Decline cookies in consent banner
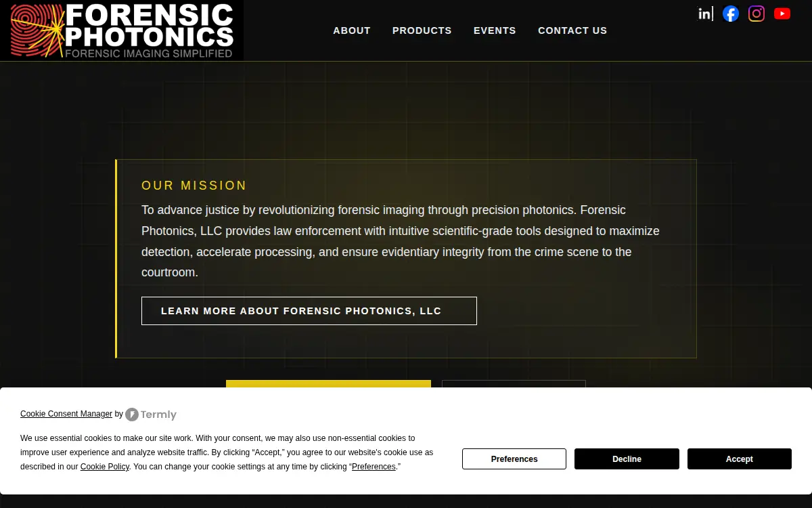812x508 pixels. pos(627,459)
